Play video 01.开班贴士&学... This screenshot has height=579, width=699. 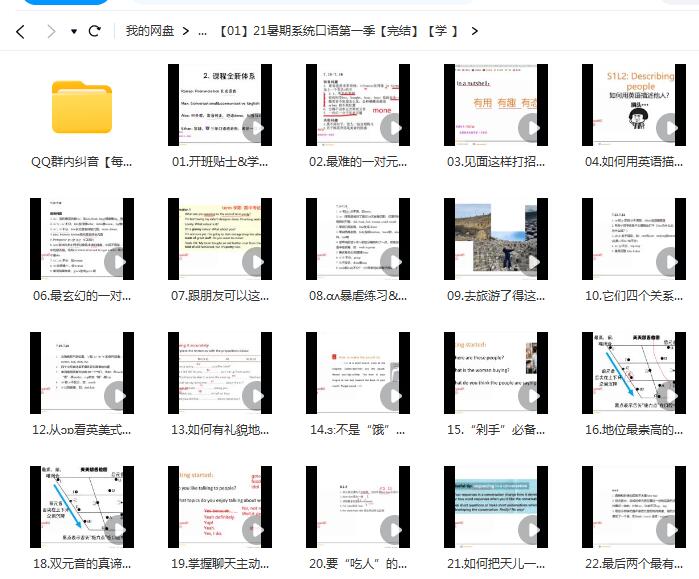(x=220, y=106)
